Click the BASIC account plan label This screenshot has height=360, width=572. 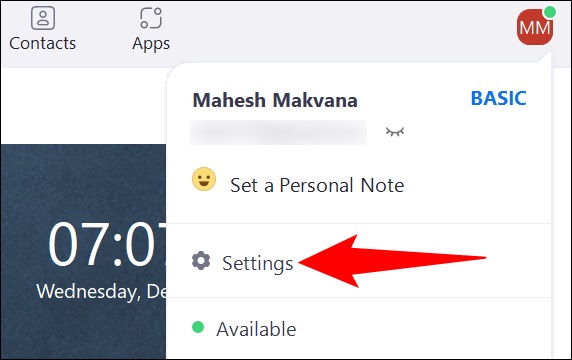(498, 98)
